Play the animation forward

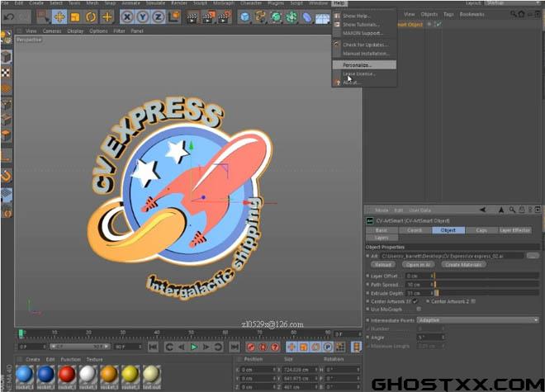(x=193, y=347)
